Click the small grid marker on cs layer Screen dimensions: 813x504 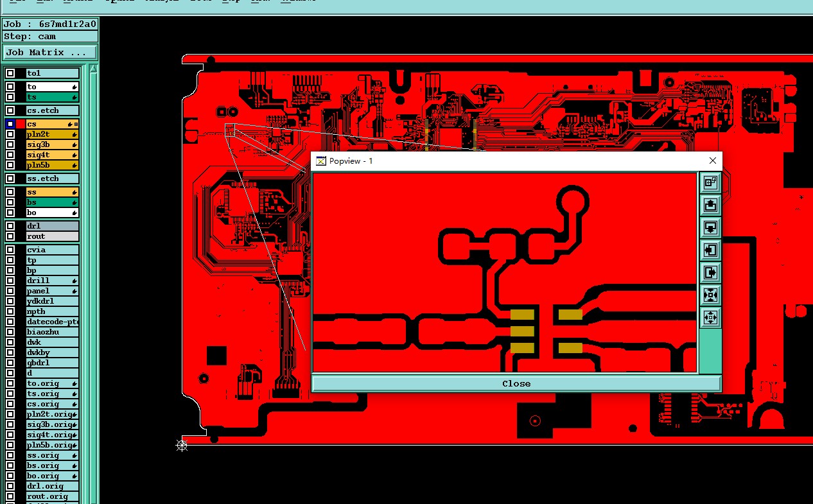(76, 124)
